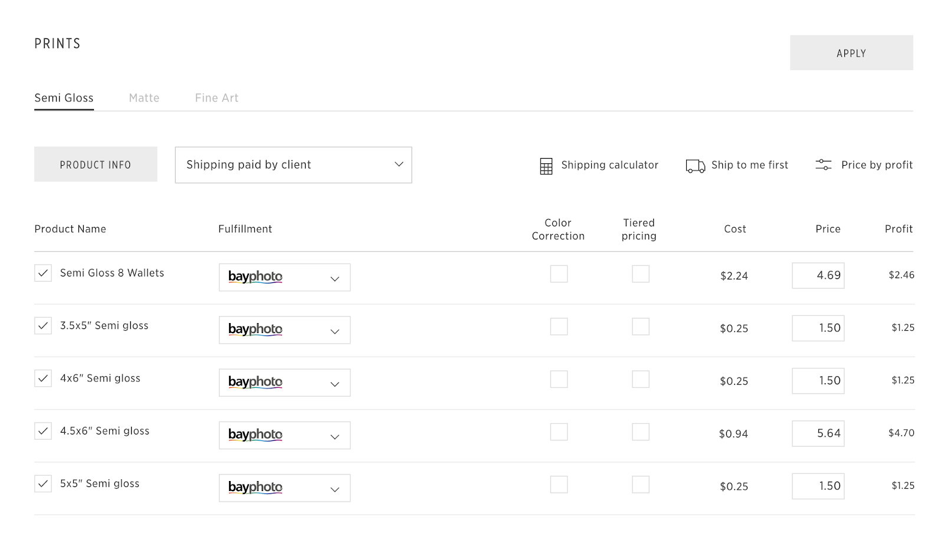Click the Shipping calculator grid icon
The height and width of the screenshot is (560, 944).
[x=546, y=166]
